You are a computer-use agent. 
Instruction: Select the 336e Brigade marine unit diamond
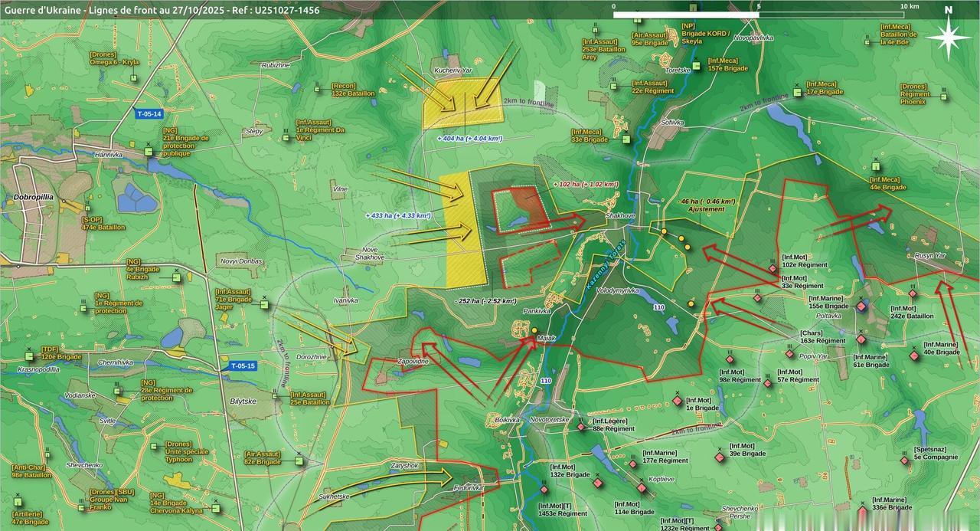point(863,512)
